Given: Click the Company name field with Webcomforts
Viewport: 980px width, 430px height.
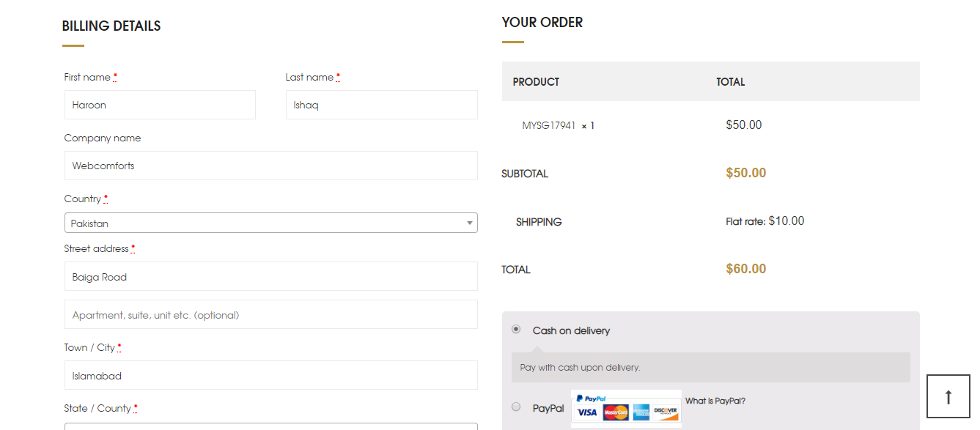Looking at the screenshot, I should point(271,166).
